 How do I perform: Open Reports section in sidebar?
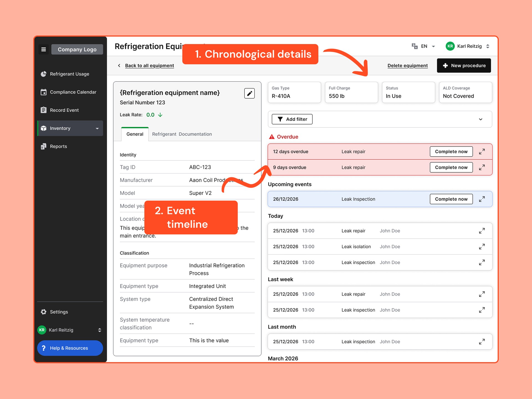pos(58,146)
